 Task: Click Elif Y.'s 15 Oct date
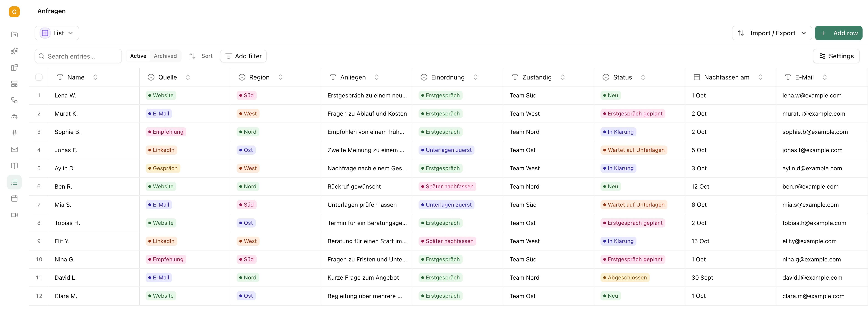click(x=700, y=241)
